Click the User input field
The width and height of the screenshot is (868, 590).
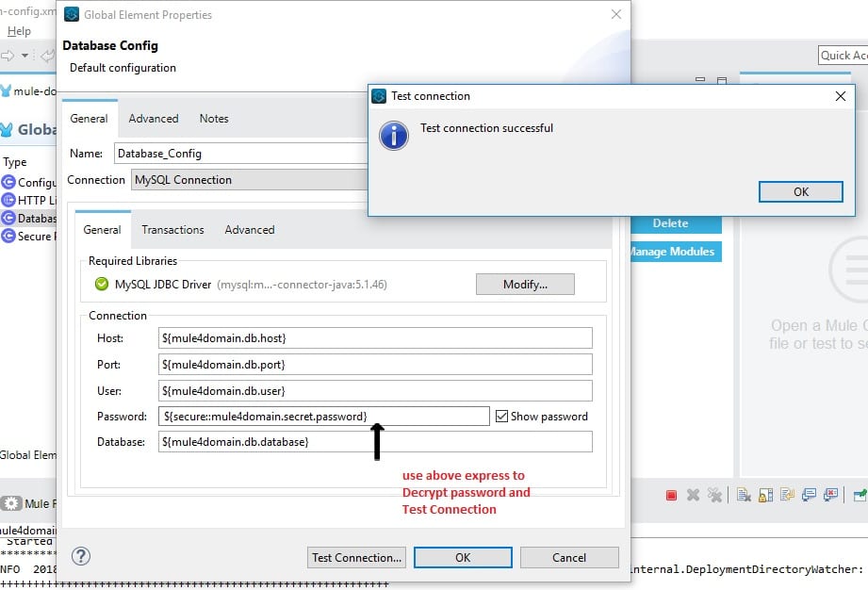pos(375,391)
